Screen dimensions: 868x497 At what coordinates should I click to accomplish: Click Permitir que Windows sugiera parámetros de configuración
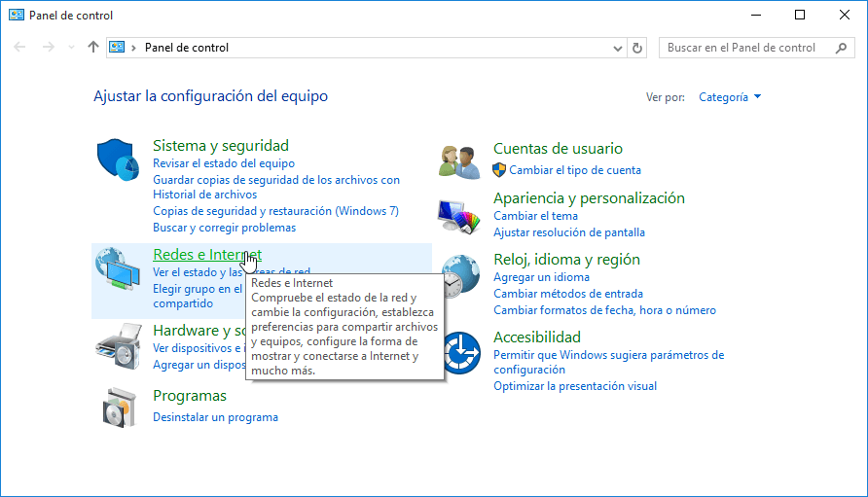[609, 362]
